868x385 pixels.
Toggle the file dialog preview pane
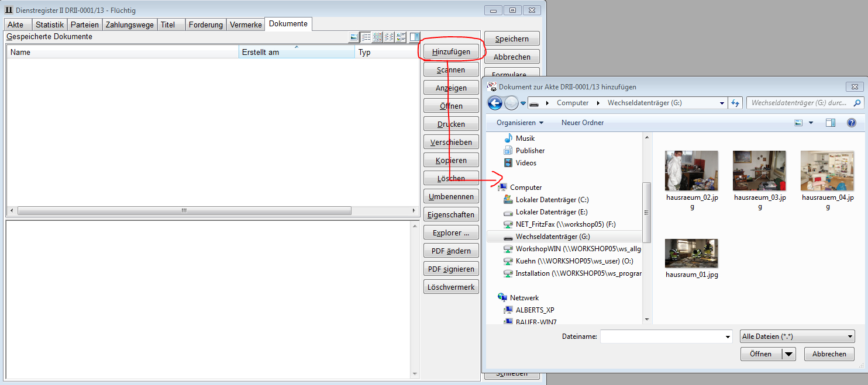pos(831,123)
